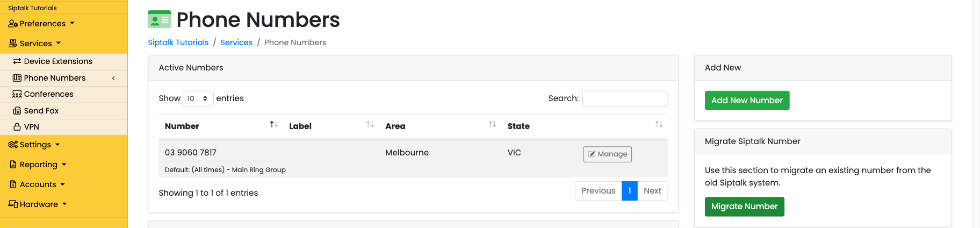Image resolution: width=980 pixels, height=228 pixels.
Task: Follow the Siptalk Tutorials breadcrumb link
Action: pyautogui.click(x=178, y=42)
